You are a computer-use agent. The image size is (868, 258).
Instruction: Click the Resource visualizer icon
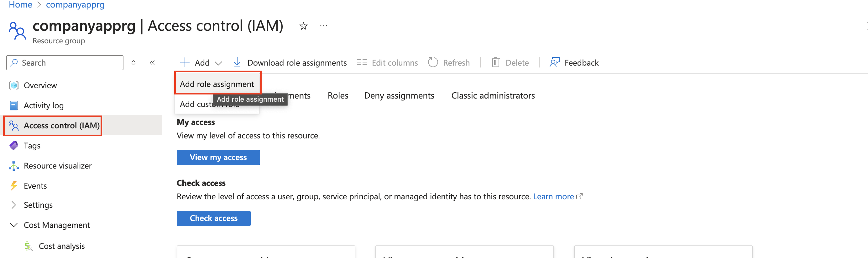point(14,166)
